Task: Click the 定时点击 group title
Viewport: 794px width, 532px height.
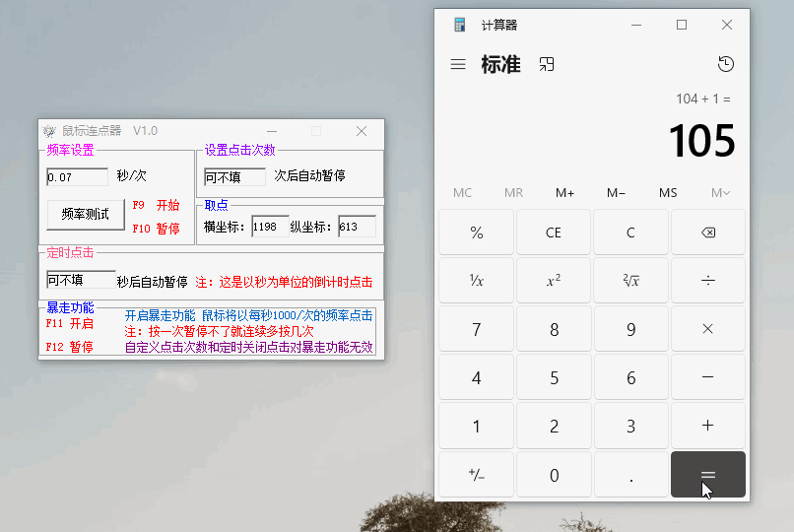Action: 70,252
